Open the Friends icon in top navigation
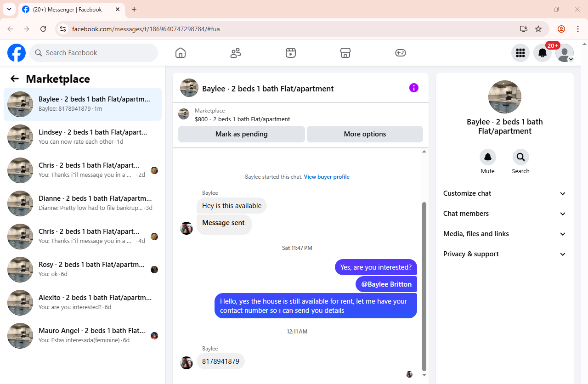 click(x=236, y=53)
